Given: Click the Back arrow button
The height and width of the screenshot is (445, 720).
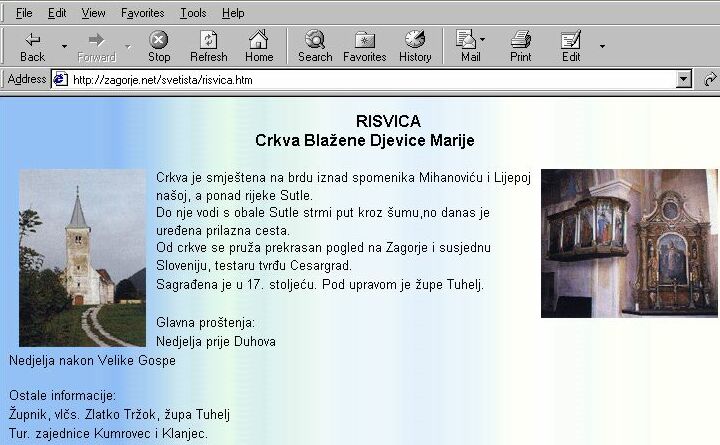Looking at the screenshot, I should (x=32, y=46).
